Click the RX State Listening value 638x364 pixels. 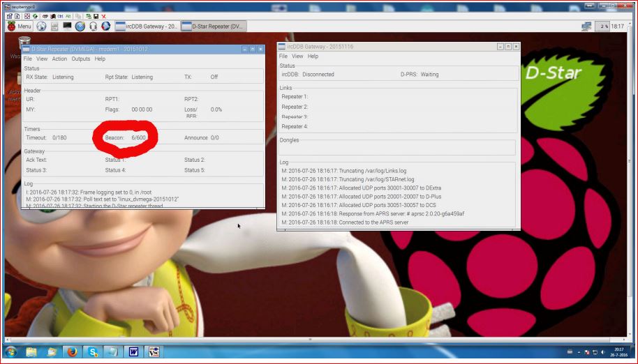click(63, 77)
